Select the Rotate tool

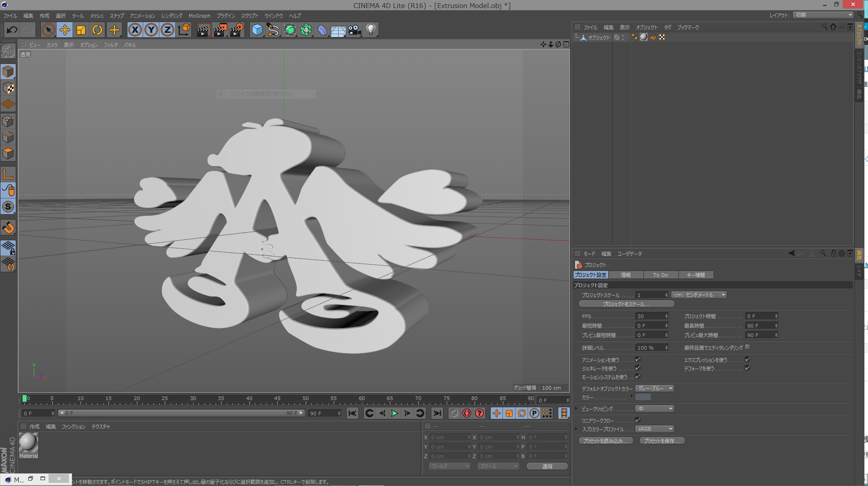pyautogui.click(x=97, y=30)
